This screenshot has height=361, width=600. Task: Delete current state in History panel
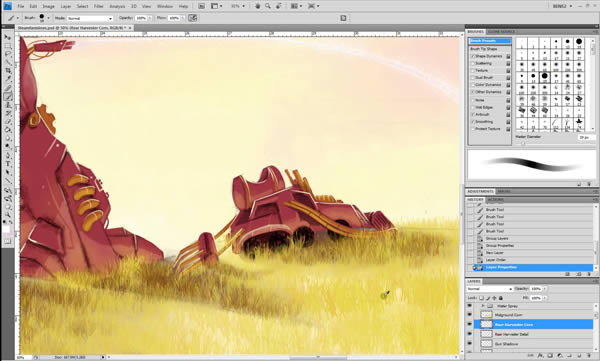[x=589, y=274]
